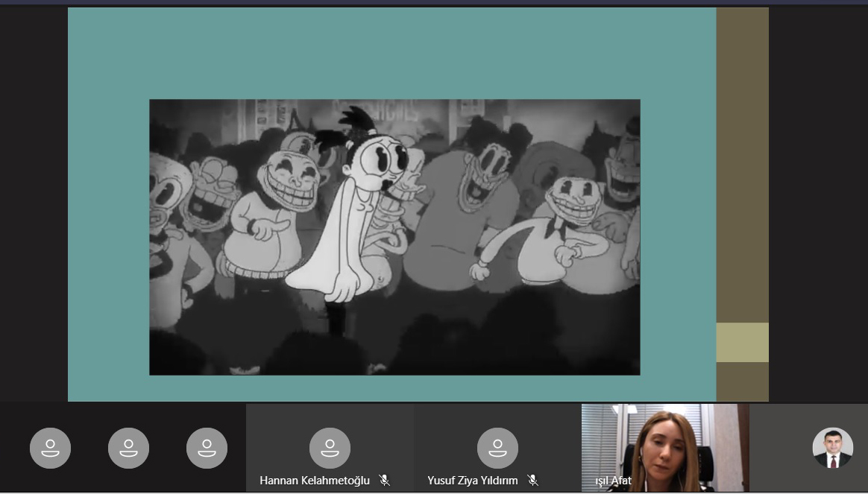Click the dark olive section below the light block
Viewport: 868px width, 494px height.
coord(742,381)
